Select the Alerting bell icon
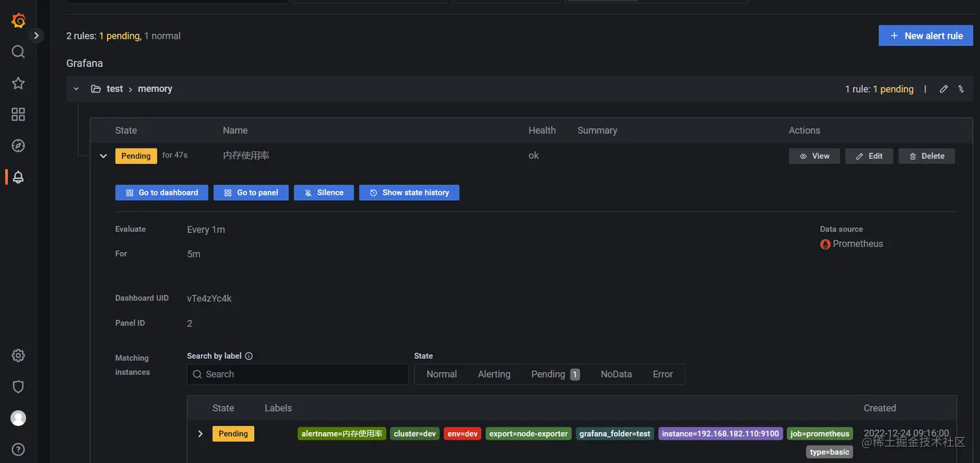 (x=17, y=176)
